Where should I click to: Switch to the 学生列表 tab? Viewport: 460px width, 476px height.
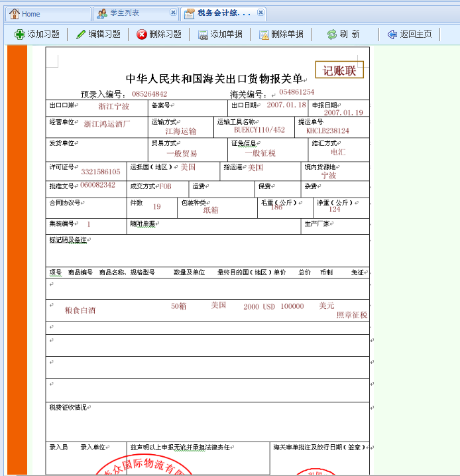pos(137,14)
